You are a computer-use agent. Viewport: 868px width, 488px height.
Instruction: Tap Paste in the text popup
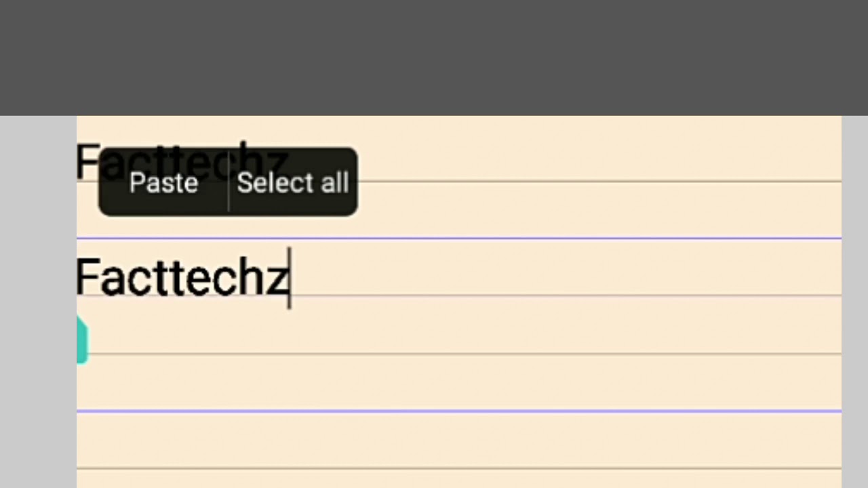click(163, 182)
